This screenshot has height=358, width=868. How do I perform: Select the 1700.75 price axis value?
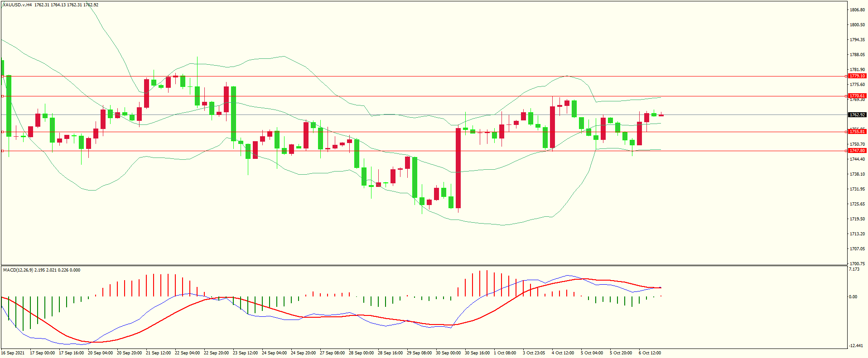(x=857, y=263)
